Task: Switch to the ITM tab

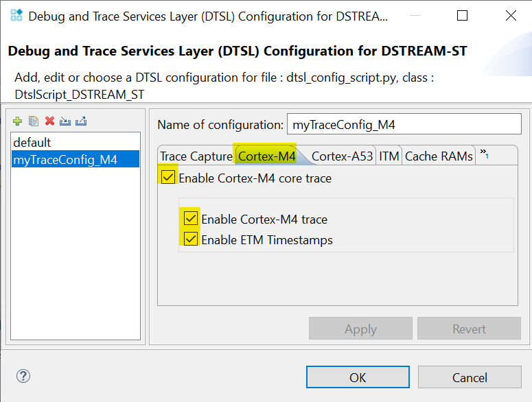Action: point(389,156)
